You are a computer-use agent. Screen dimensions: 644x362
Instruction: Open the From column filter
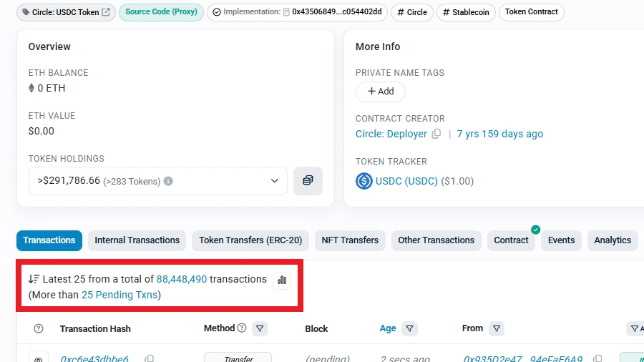[x=497, y=328]
